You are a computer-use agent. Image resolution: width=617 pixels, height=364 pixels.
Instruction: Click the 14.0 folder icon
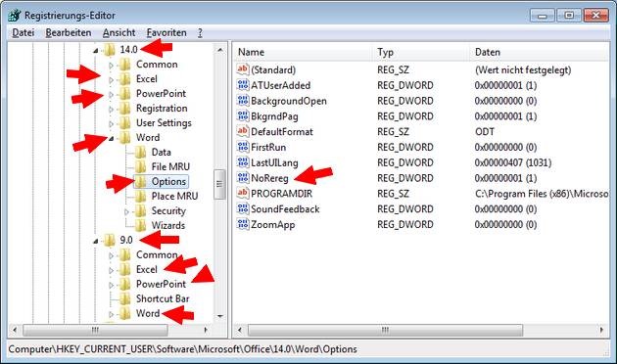(110, 50)
